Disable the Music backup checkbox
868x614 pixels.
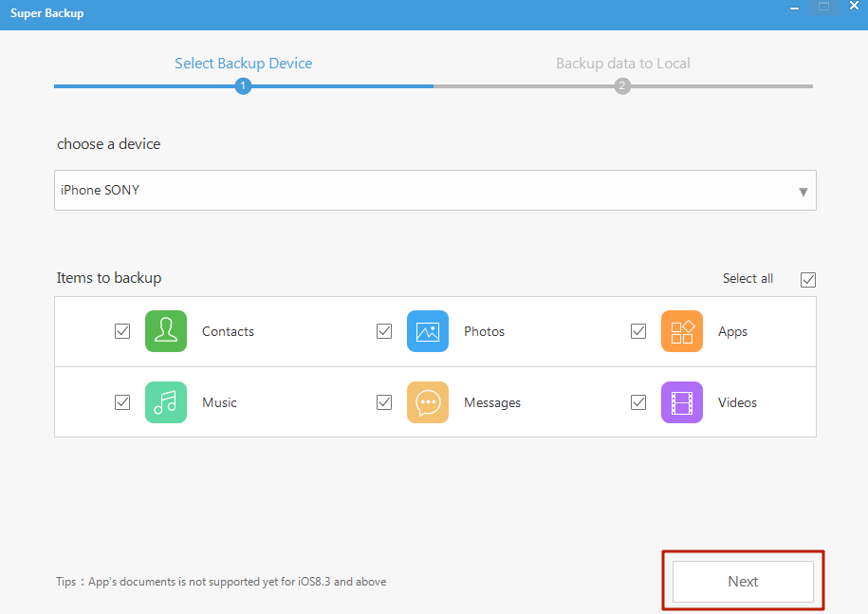122,402
